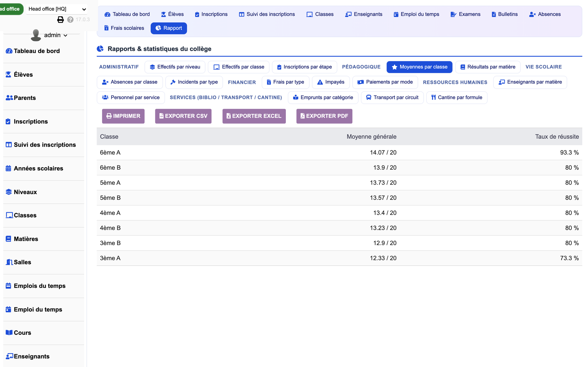Show Effectifs par niveau report

click(175, 67)
